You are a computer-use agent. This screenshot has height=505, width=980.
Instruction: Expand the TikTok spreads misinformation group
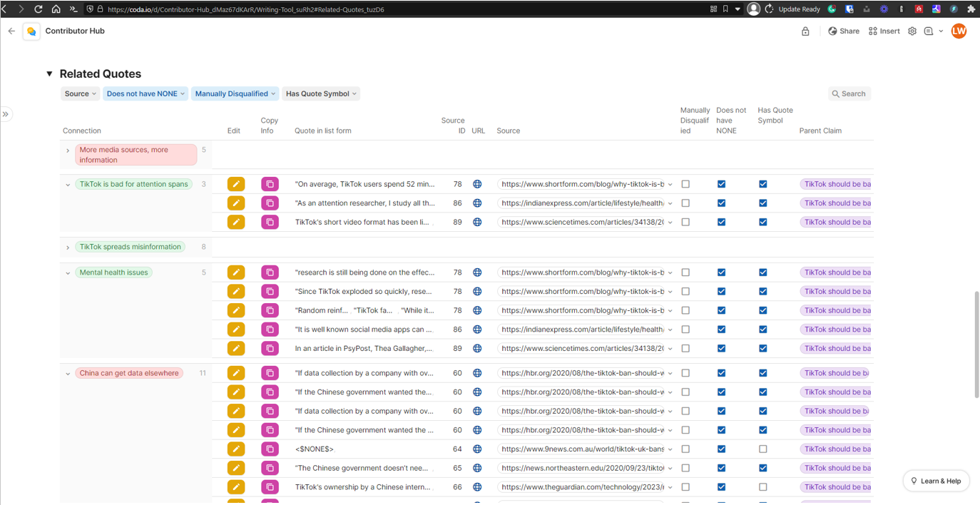pos(68,248)
